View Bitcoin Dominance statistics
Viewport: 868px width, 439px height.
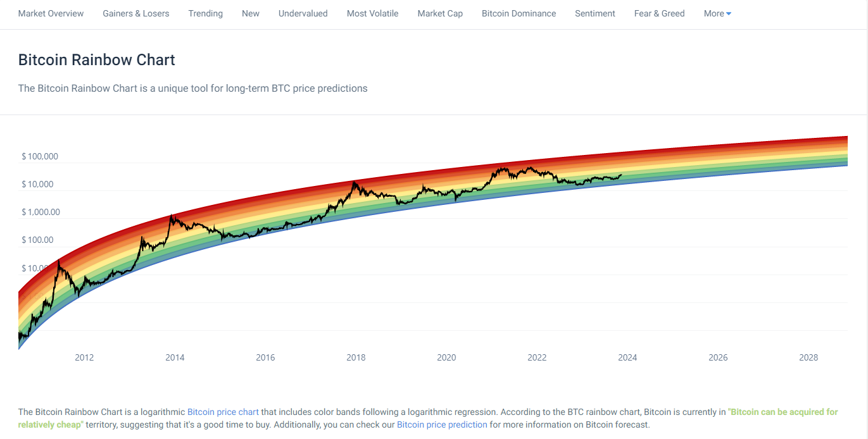pyautogui.click(x=519, y=13)
